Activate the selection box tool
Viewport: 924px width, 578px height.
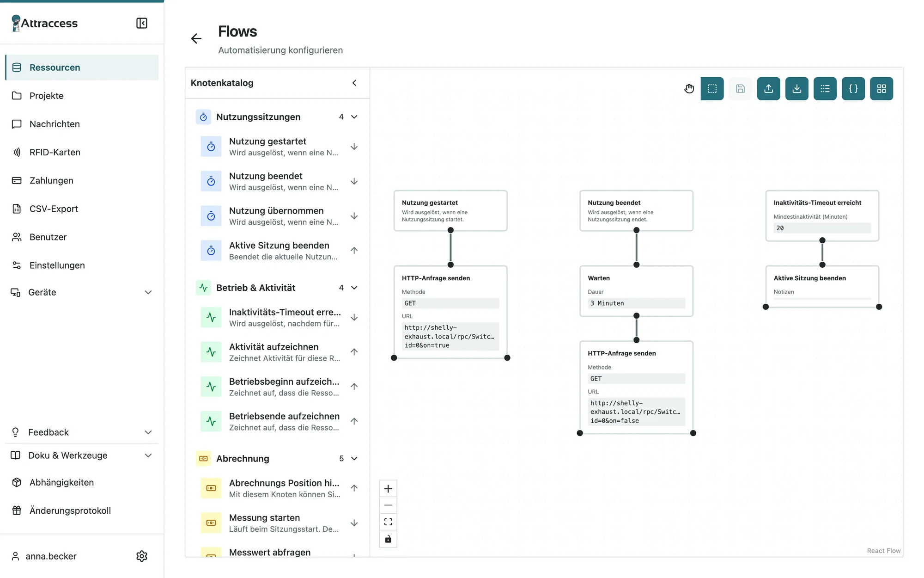(712, 88)
